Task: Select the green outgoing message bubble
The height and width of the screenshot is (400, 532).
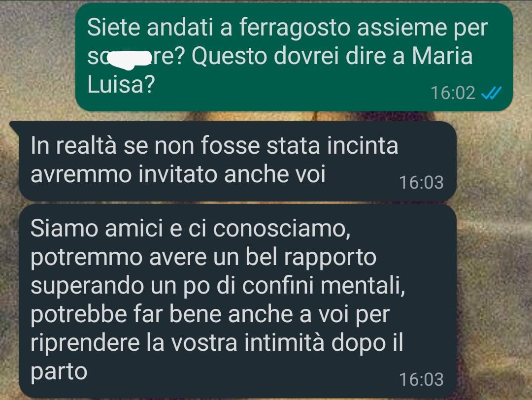Action: pos(294,57)
